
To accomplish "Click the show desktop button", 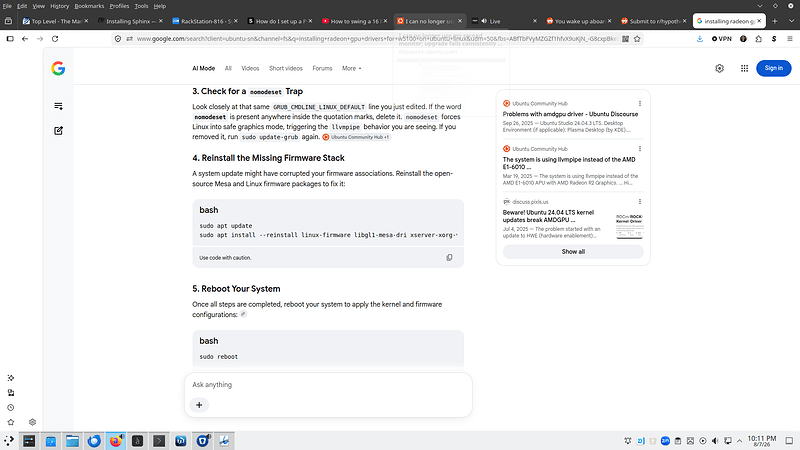I will 789,441.
